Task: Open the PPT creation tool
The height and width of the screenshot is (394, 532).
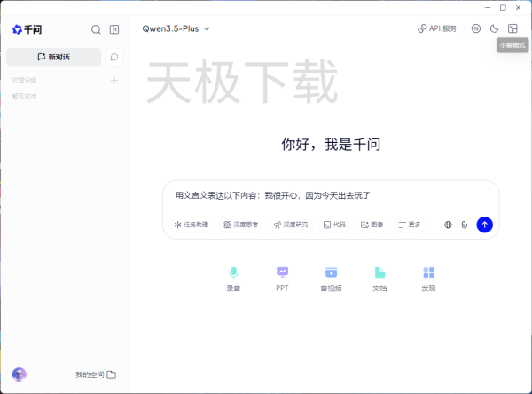Action: coord(282,279)
